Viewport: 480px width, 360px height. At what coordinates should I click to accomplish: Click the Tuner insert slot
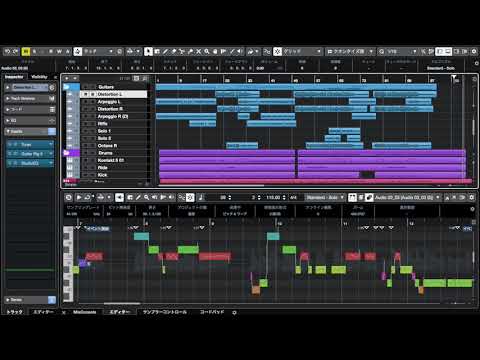[x=30, y=144]
